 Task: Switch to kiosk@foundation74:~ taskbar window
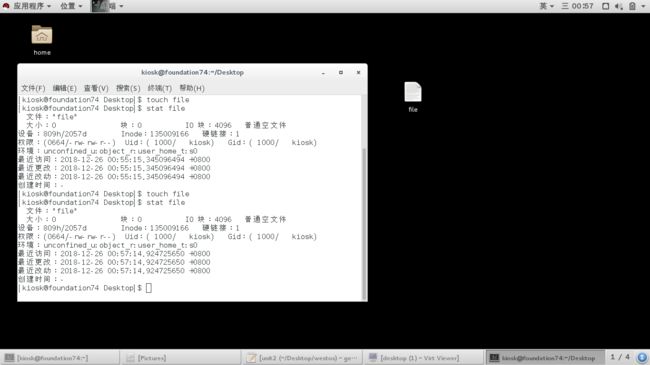pyautogui.click(x=60, y=358)
